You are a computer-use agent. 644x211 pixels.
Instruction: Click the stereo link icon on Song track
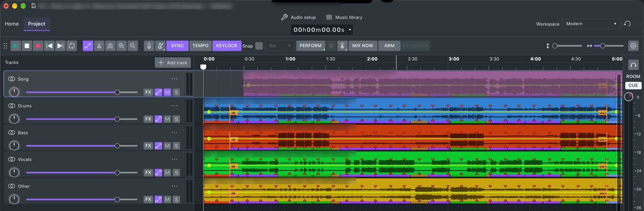tap(12, 79)
